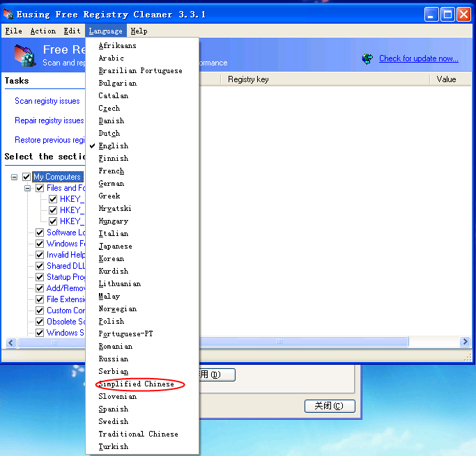Select Simplified Chinese language
Image resolution: width=476 pixels, height=456 pixels.
pyautogui.click(x=142, y=384)
